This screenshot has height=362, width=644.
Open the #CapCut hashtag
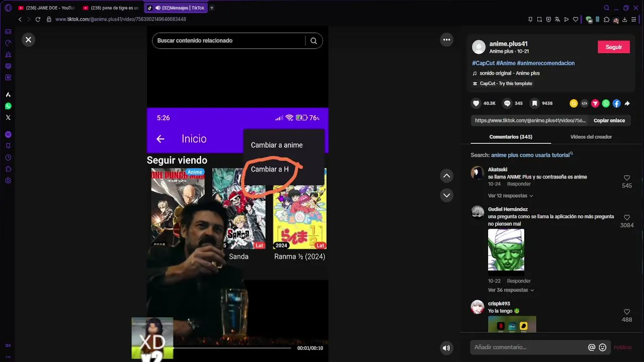(483, 63)
